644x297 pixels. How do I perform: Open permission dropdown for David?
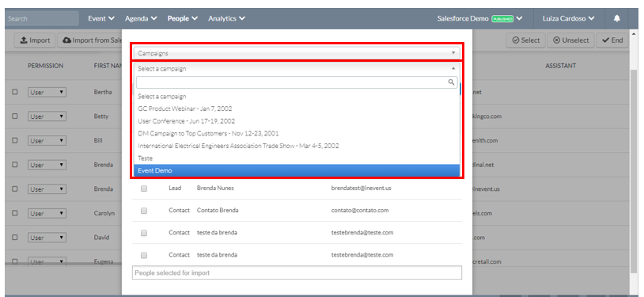47,238
